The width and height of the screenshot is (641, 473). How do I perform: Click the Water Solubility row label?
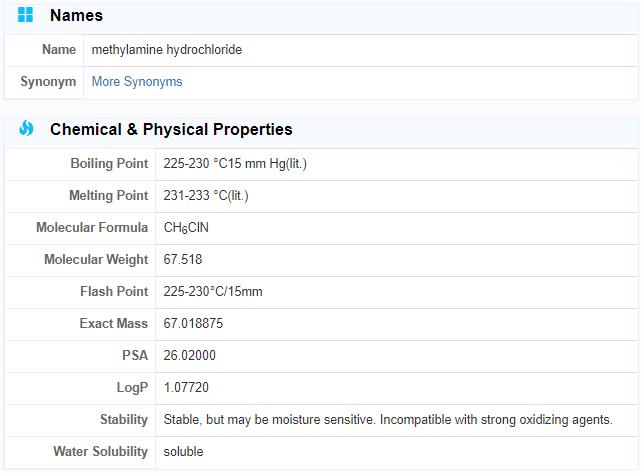tap(100, 452)
